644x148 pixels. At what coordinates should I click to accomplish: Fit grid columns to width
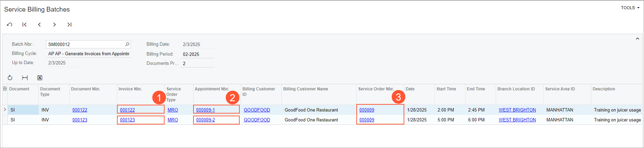click(25, 78)
